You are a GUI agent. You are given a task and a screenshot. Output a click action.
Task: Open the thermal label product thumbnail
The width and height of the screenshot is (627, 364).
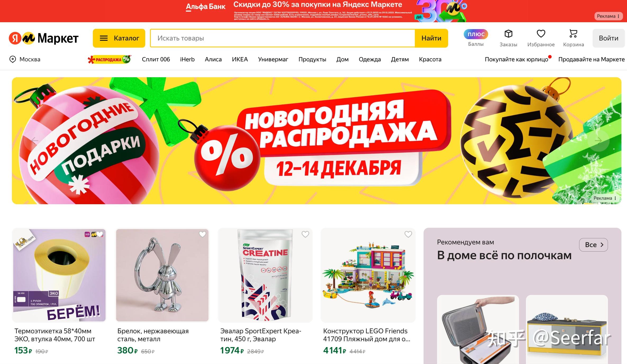point(59,275)
